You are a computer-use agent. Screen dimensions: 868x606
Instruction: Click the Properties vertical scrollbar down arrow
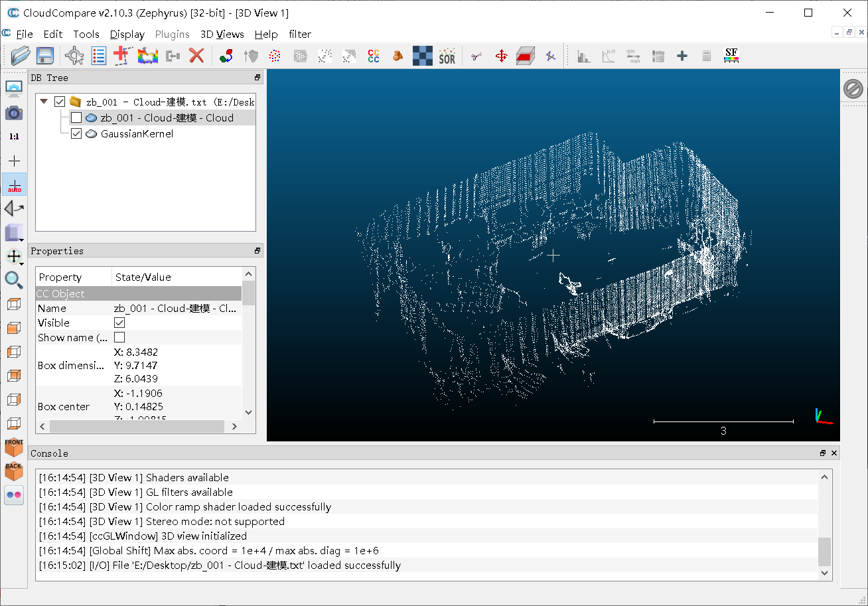(x=249, y=412)
